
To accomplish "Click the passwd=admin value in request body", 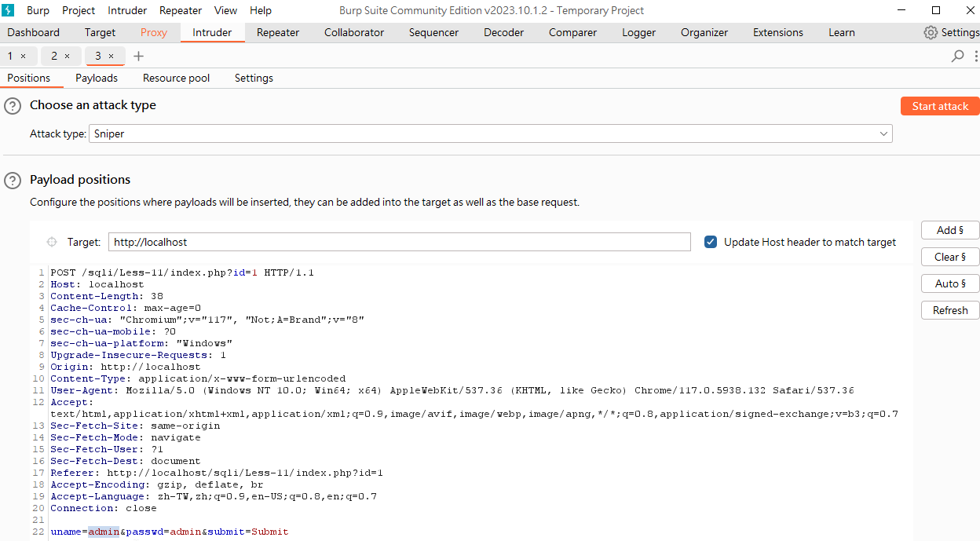I will coord(163,532).
